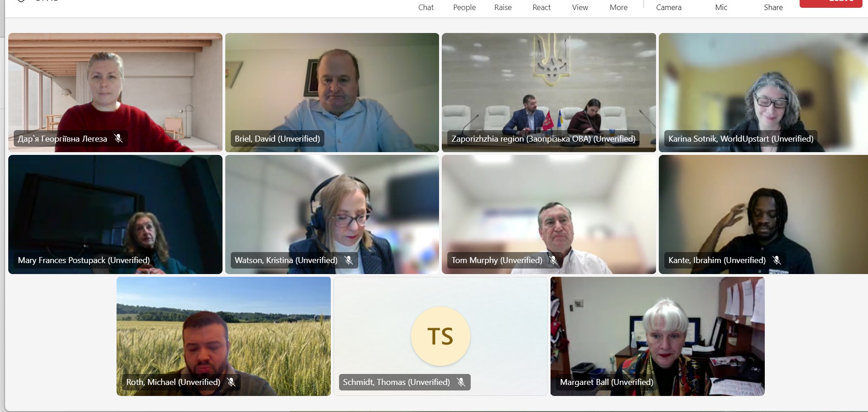Select Karina Sotnik's video tile
This screenshot has height=412, width=868.
[763, 92]
